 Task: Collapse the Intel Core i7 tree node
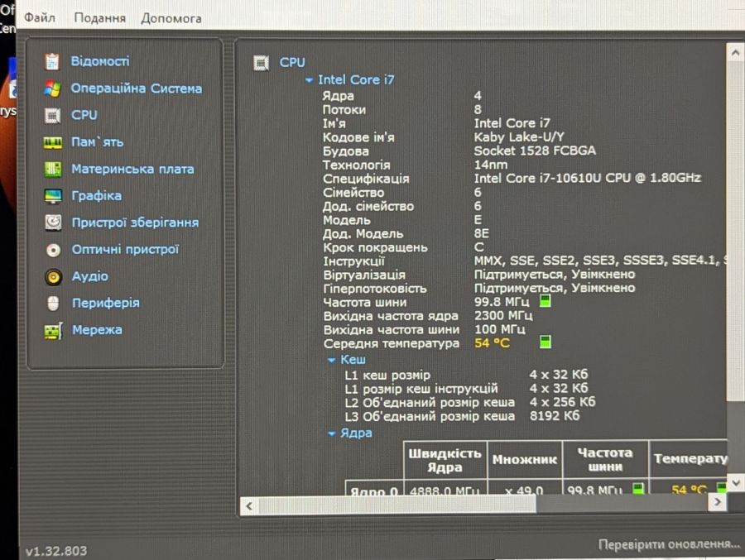pos(310,80)
